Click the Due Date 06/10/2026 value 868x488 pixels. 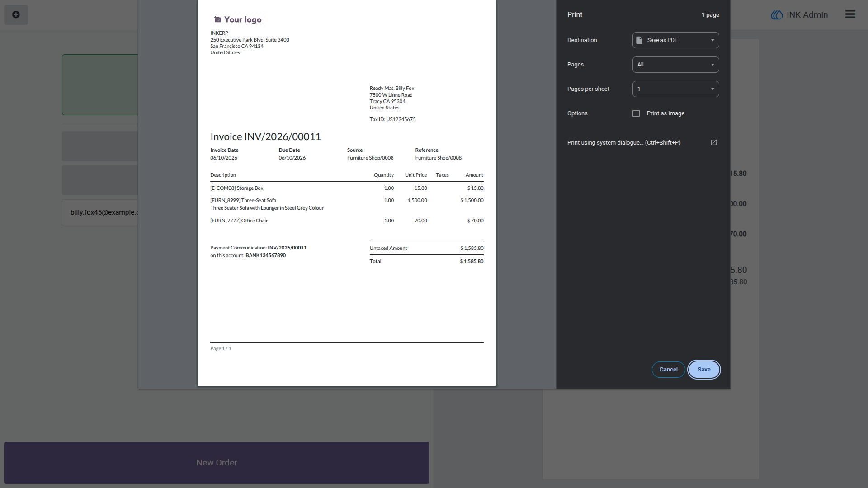pyautogui.click(x=292, y=158)
